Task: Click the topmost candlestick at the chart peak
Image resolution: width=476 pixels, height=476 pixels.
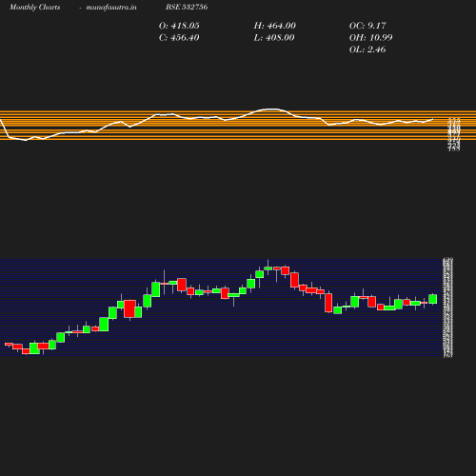Action: click(268, 268)
